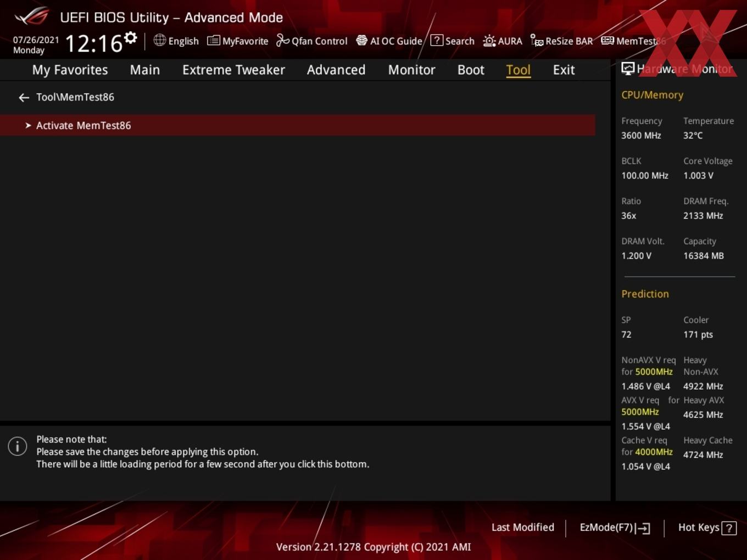Click the 16384 MB capacity value

tap(704, 256)
